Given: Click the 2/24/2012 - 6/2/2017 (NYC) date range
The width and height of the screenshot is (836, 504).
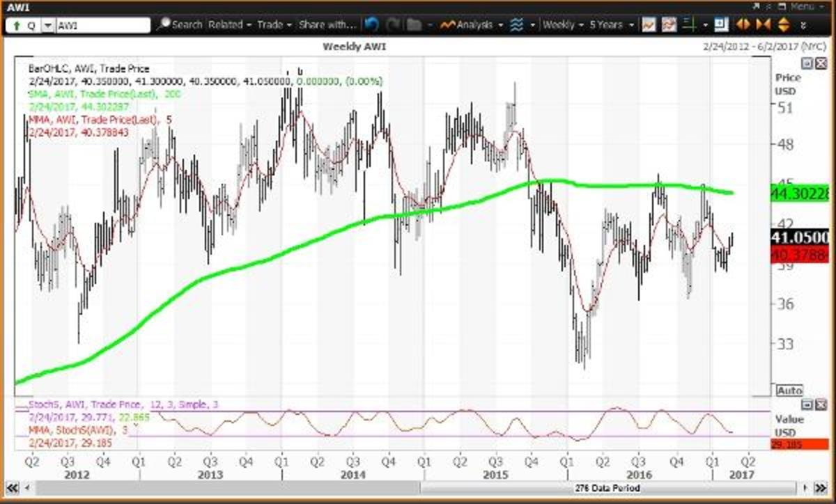Looking at the screenshot, I should (x=764, y=46).
